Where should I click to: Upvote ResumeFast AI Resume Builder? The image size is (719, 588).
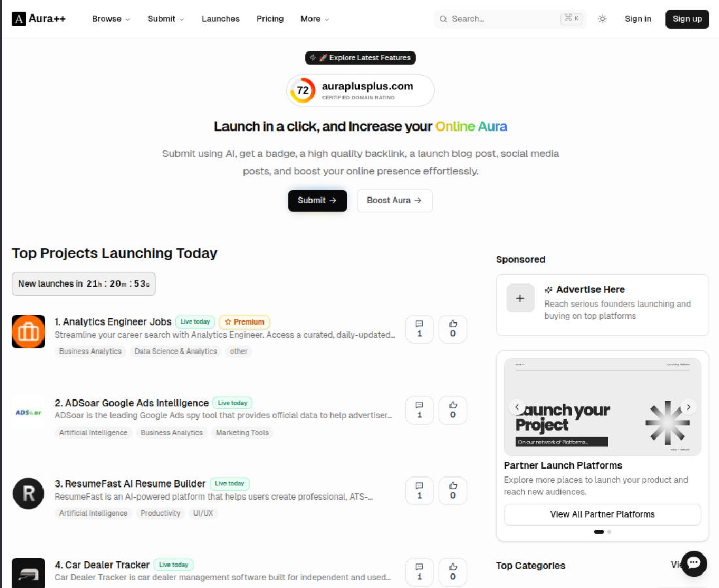453,491
